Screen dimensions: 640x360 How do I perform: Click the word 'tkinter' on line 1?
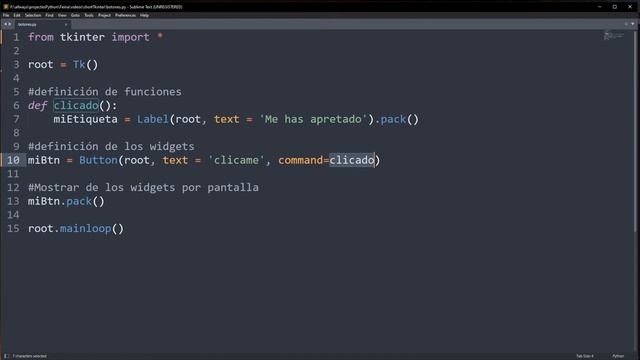click(x=82, y=37)
